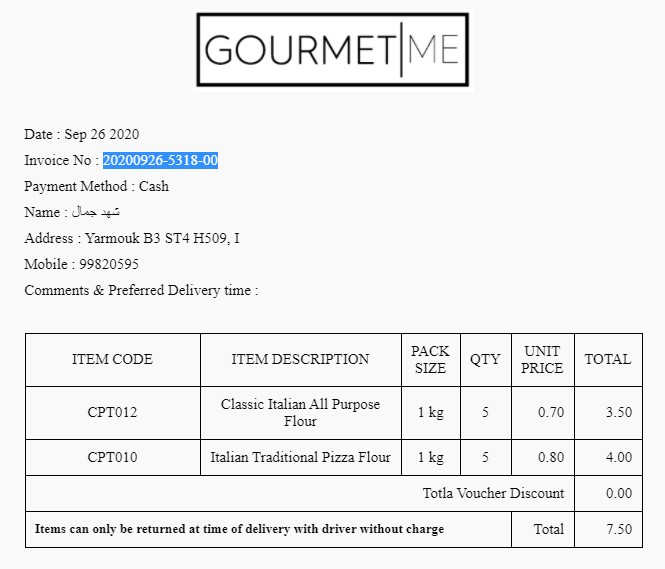Click the Gourmet Me logo
Viewport: 665px width, 569px height.
332,50
